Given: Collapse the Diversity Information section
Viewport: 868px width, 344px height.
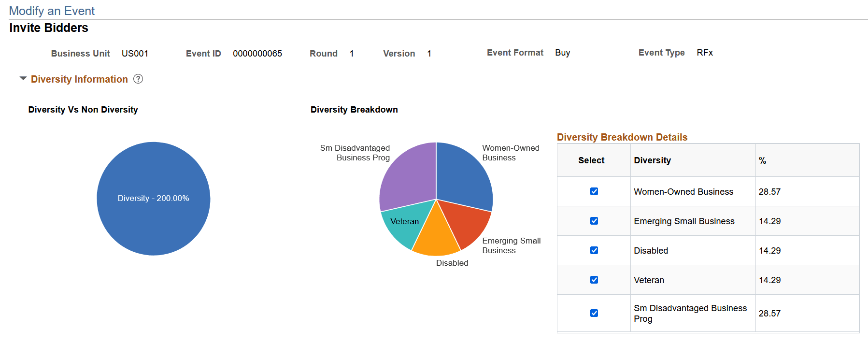Looking at the screenshot, I should coord(23,78).
